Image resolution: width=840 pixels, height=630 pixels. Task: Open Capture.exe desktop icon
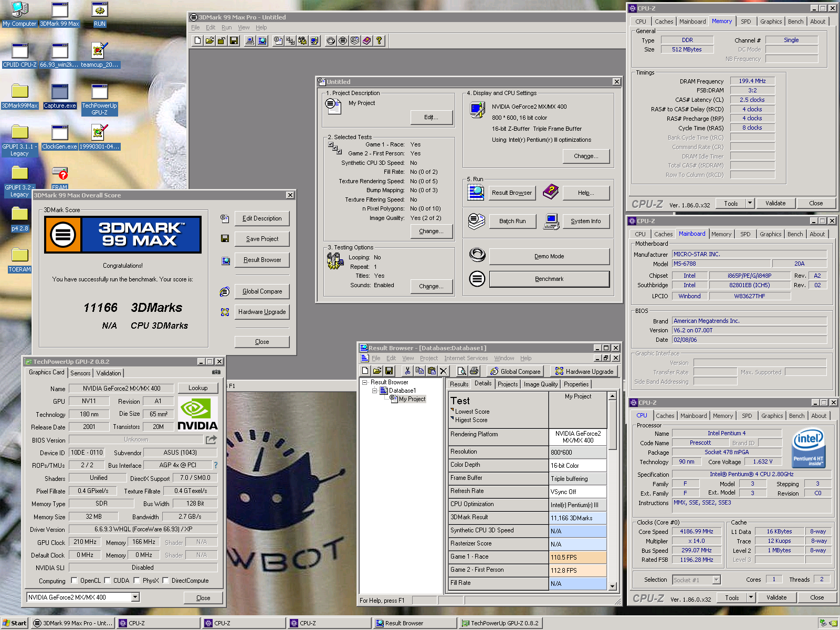pos(59,97)
